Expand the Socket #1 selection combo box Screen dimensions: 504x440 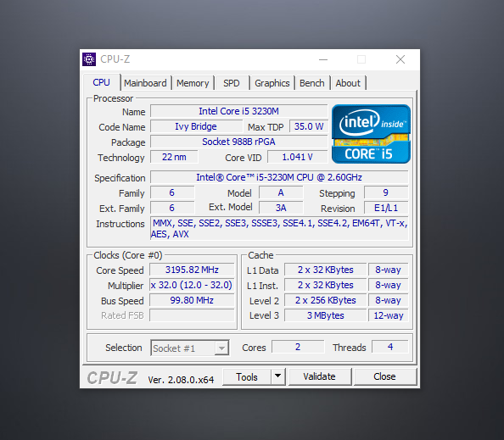pyautogui.click(x=190, y=348)
